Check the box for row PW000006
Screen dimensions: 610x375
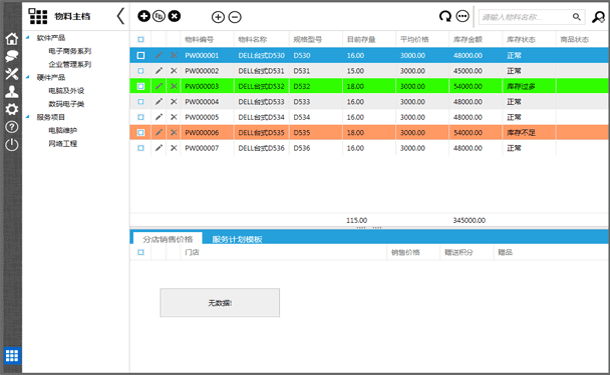tap(141, 133)
